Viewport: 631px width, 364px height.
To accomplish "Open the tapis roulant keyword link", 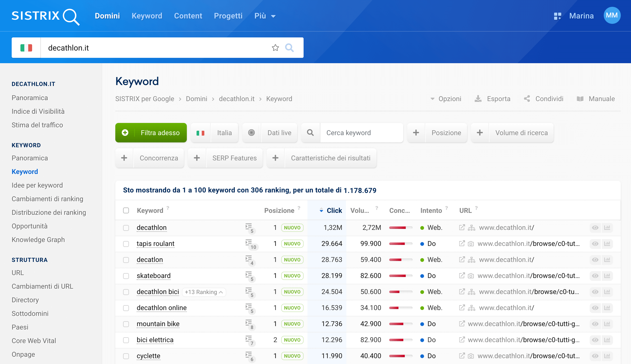I will 155,243.
